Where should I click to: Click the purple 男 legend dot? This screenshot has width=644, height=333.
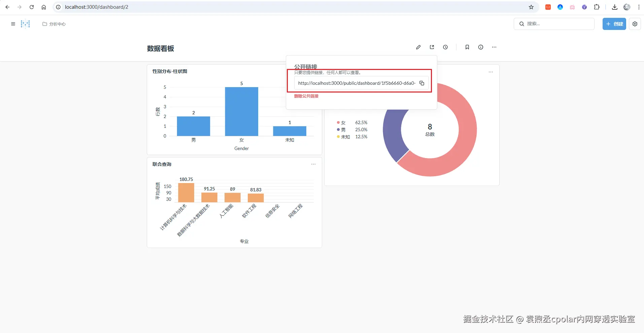(338, 129)
